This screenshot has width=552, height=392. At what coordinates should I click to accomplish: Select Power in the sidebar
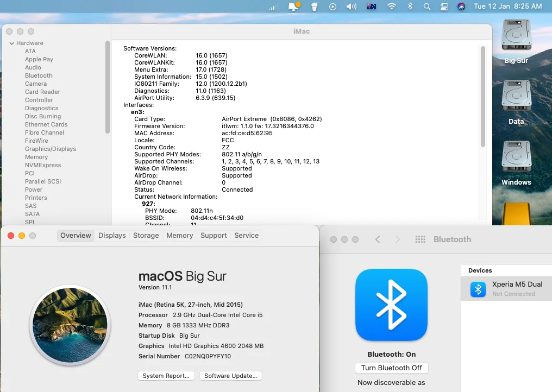pyautogui.click(x=34, y=189)
